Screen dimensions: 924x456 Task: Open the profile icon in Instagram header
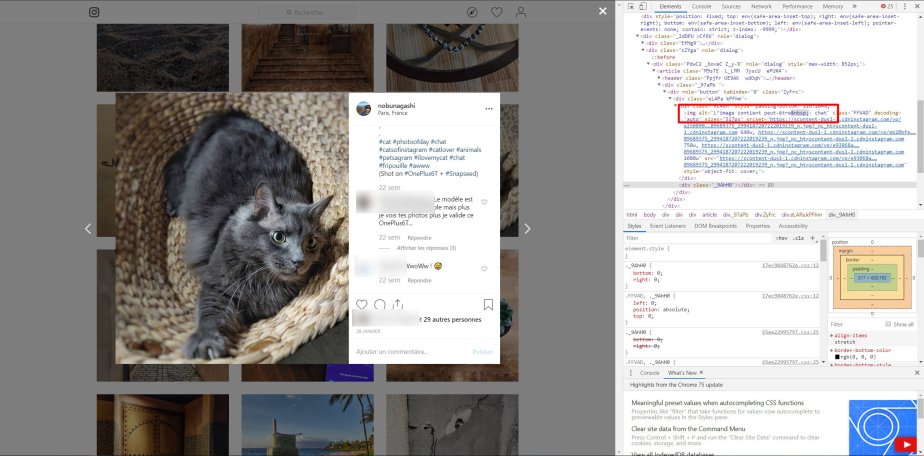coord(521,12)
